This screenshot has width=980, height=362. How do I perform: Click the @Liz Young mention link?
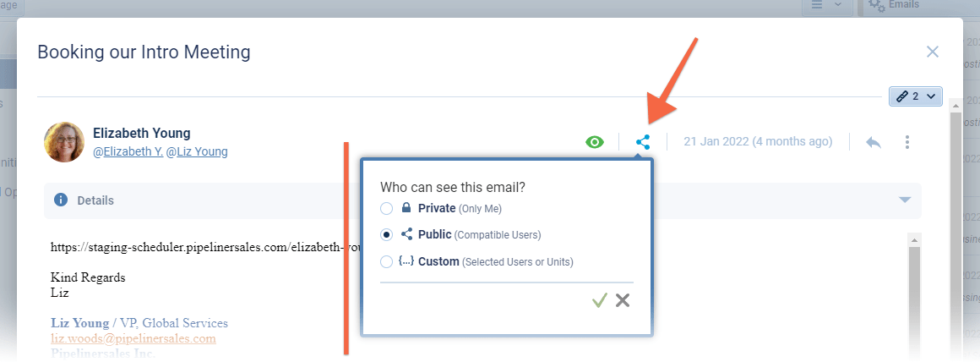coord(197,152)
